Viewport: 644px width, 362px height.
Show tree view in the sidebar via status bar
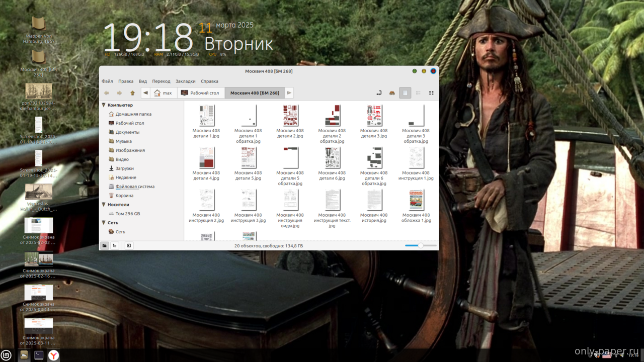tap(115, 246)
